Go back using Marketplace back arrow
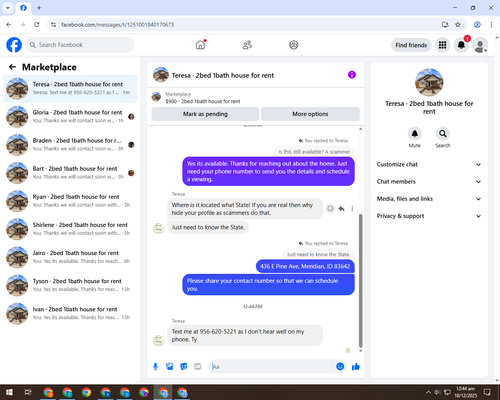This screenshot has height=400, width=500. [12, 67]
